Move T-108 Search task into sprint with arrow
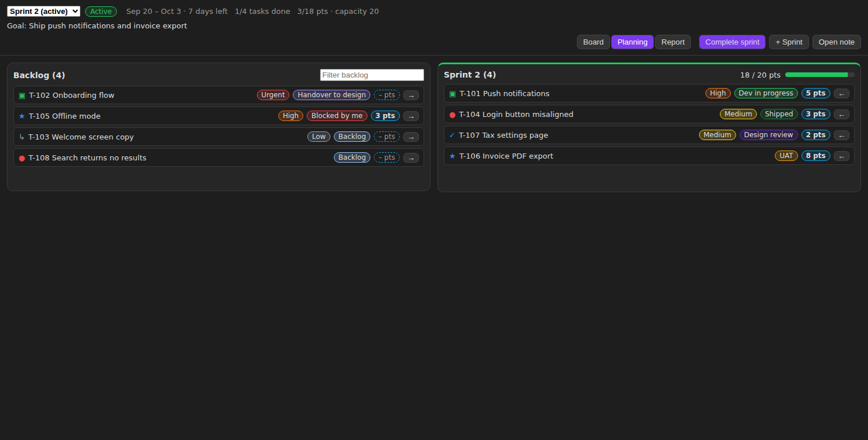The image size is (868, 440). pos(411,158)
